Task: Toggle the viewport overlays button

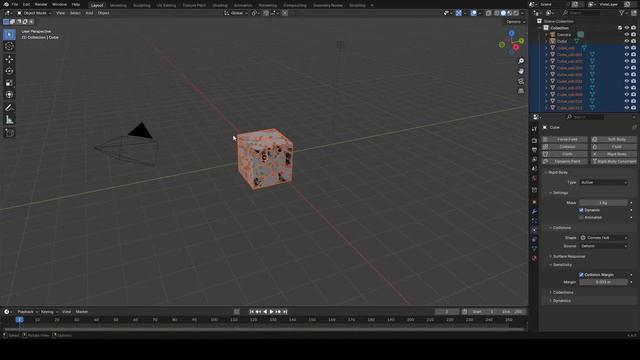Action: [473, 13]
